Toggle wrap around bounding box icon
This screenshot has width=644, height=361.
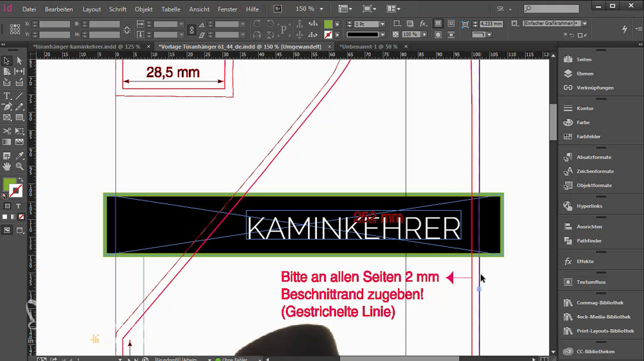tap(451, 24)
